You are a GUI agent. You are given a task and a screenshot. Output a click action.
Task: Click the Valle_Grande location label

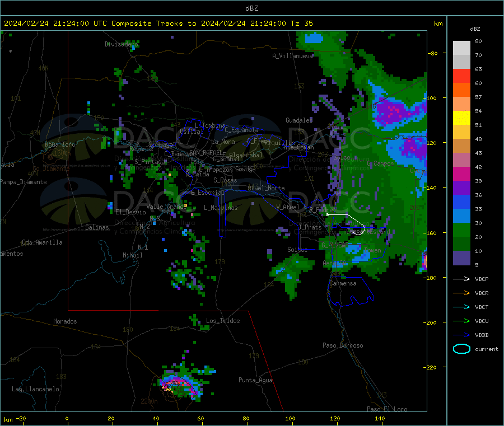tap(166, 206)
